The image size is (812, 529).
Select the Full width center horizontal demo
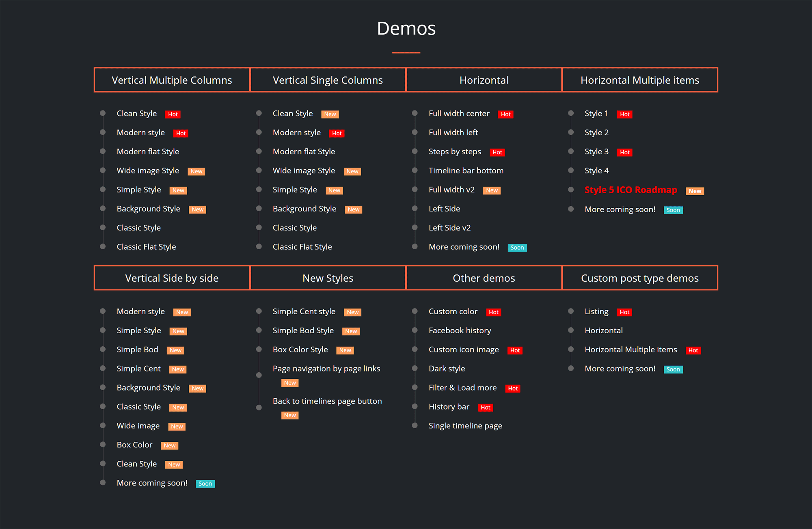459,114
